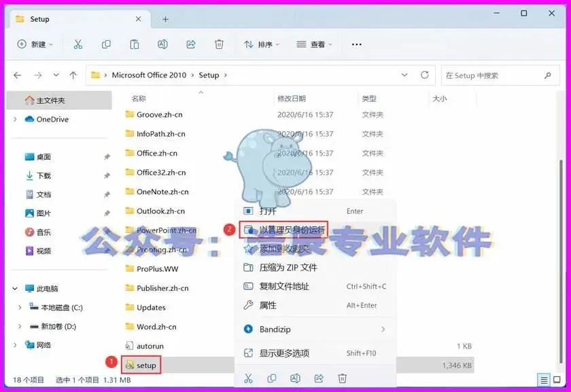Image resolution: width=571 pixels, height=392 pixels.
Task: Switch to large icons view in the status bar
Action: pyautogui.click(x=557, y=380)
